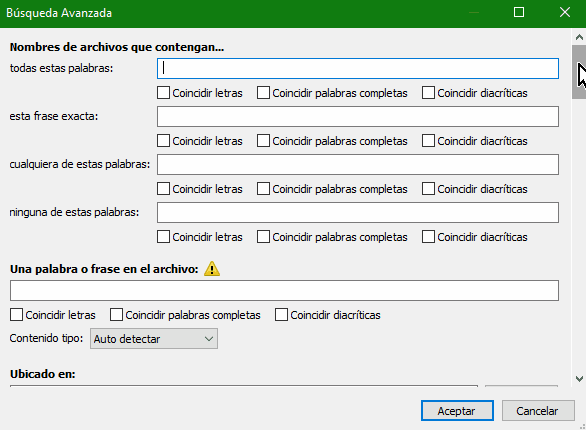Viewport: 586px width, 430px height.
Task: Click the Una palabra o frase input field
Action: [284, 290]
